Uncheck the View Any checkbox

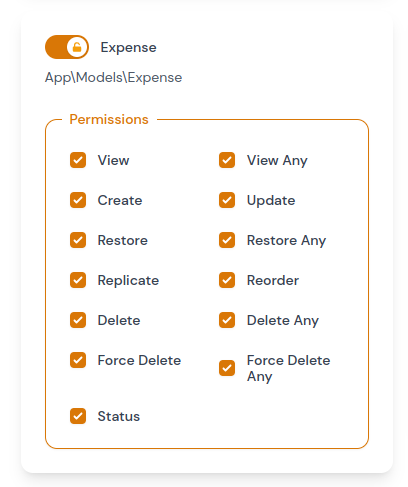[227, 160]
